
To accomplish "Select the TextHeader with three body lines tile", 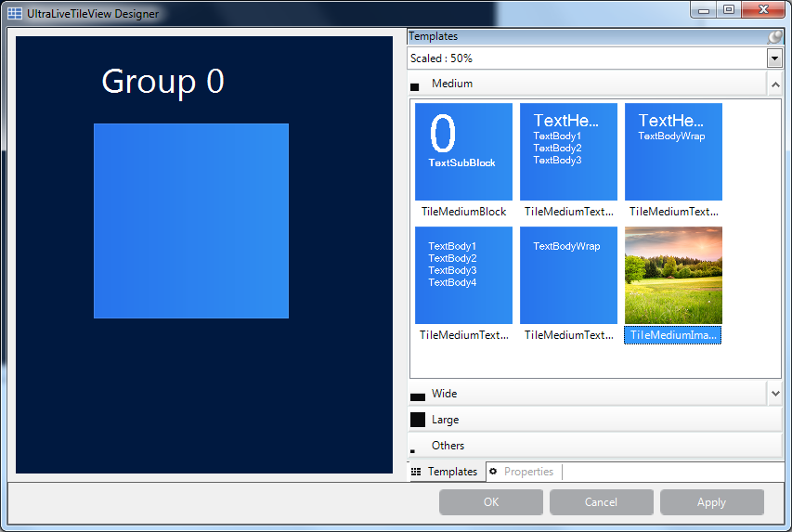I will click(568, 151).
